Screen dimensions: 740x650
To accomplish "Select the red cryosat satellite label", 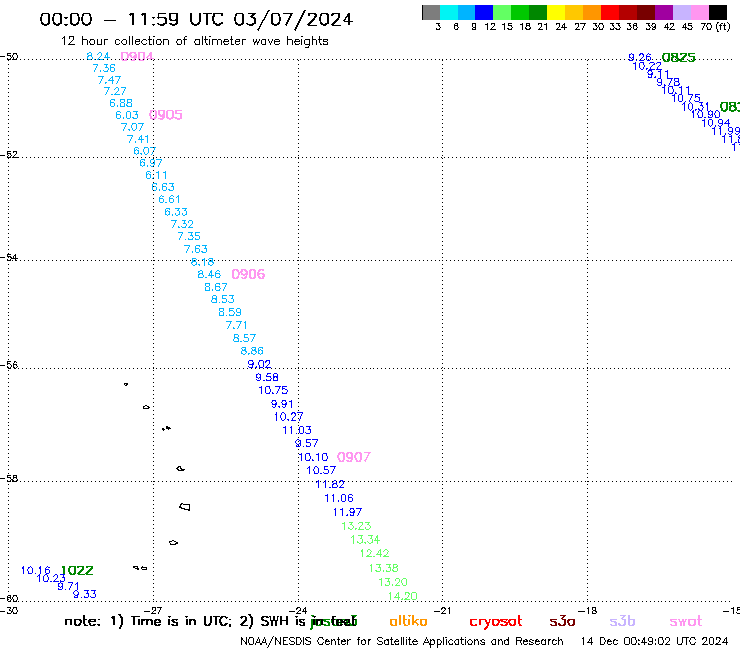I will (496, 622).
